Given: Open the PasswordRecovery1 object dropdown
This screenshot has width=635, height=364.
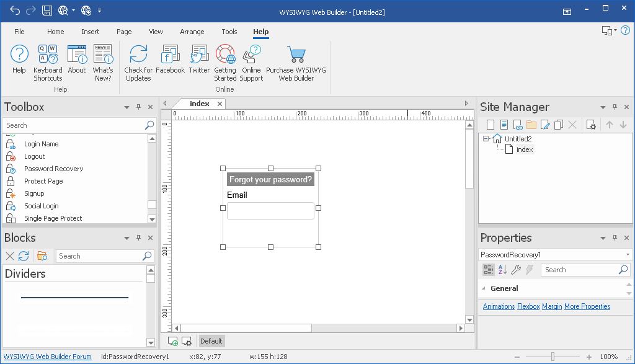Looking at the screenshot, I should coord(628,255).
